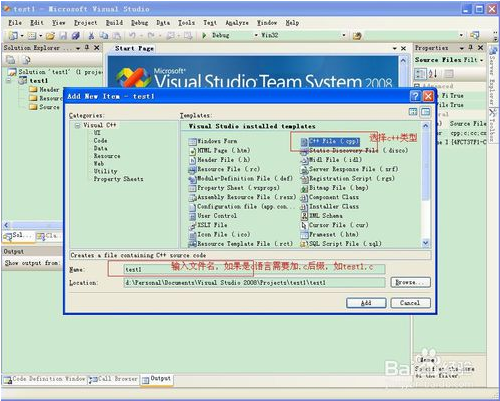Click the Redo toolbar icon
Image resolution: width=500 pixels, height=401 pixels.
tap(151, 35)
